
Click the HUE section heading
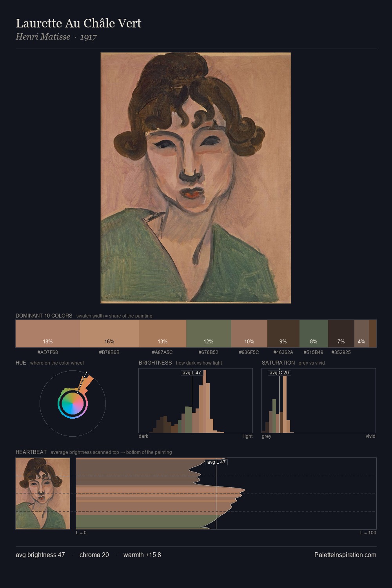(21, 363)
